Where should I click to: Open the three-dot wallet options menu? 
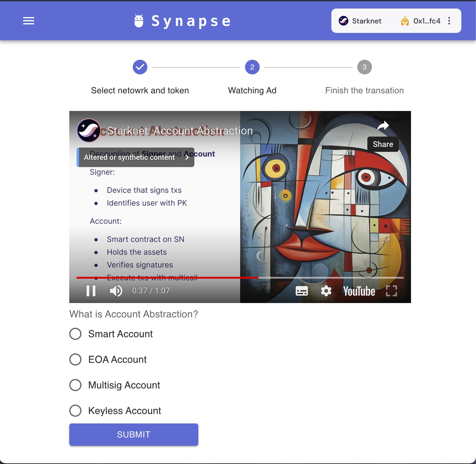(449, 21)
